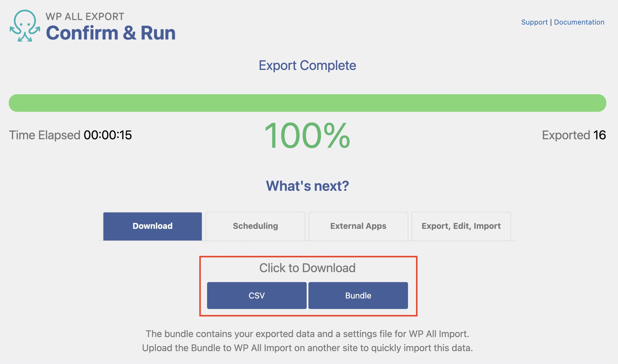618x364 pixels.
Task: Click the Click to Download label
Action: (307, 268)
